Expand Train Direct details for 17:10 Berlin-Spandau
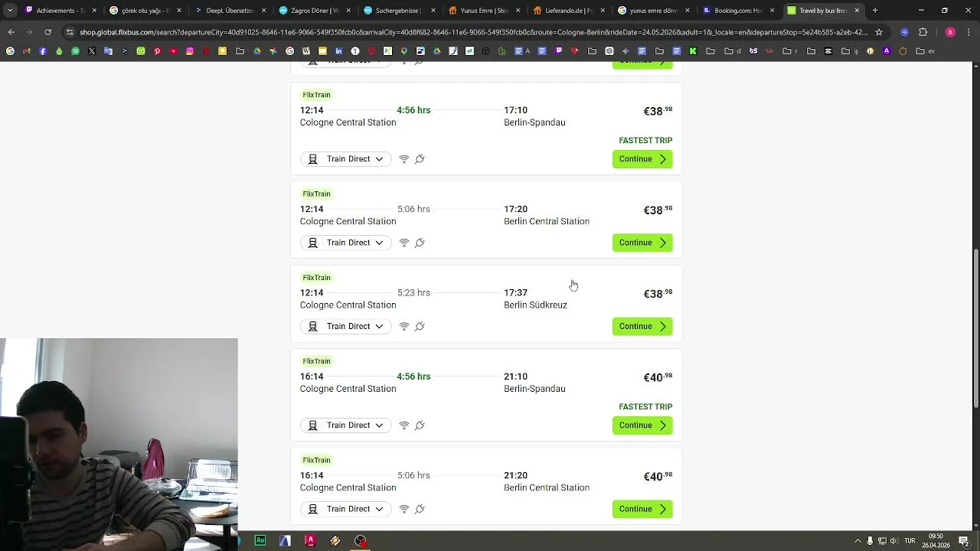980x551 pixels. coord(346,159)
